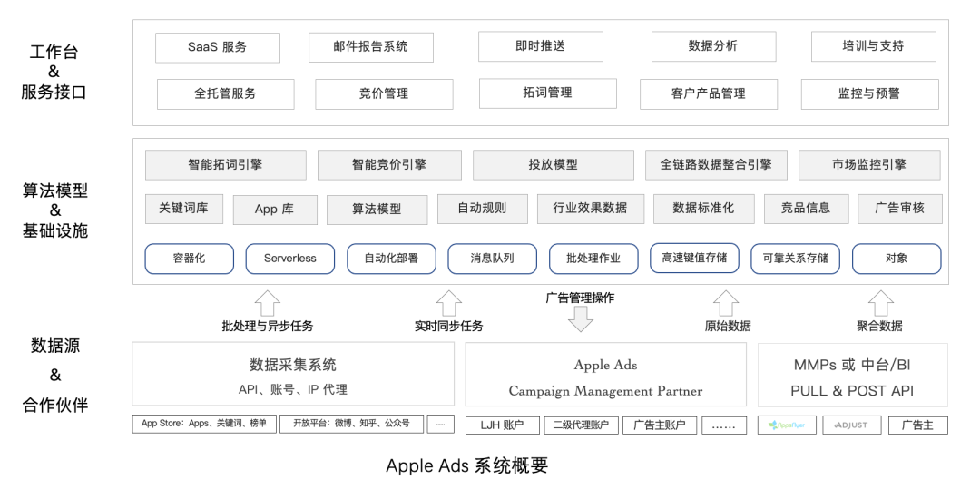This screenshot has width=980, height=489.
Task: Open the Apple Ads Campaign Management Partner block
Action: pyautogui.click(x=605, y=374)
